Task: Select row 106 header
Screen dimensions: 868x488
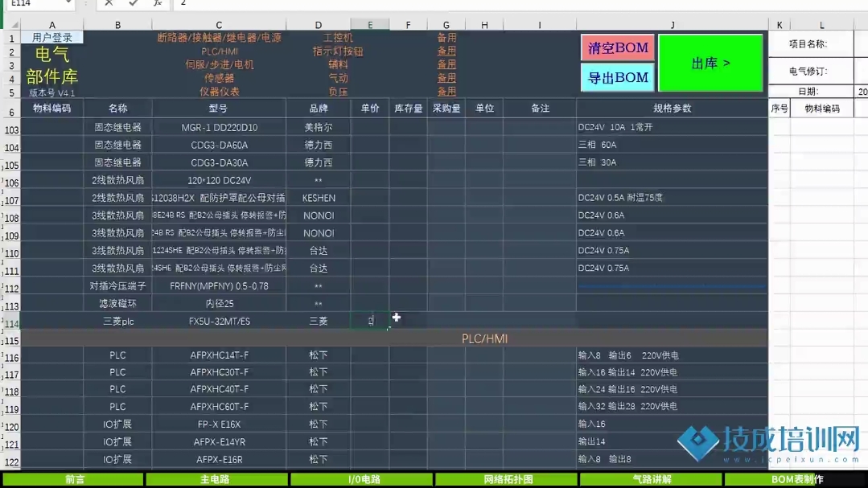Action: (11, 182)
